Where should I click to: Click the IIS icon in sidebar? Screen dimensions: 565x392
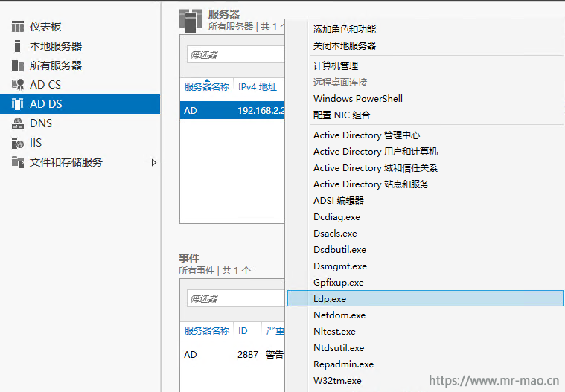18,143
